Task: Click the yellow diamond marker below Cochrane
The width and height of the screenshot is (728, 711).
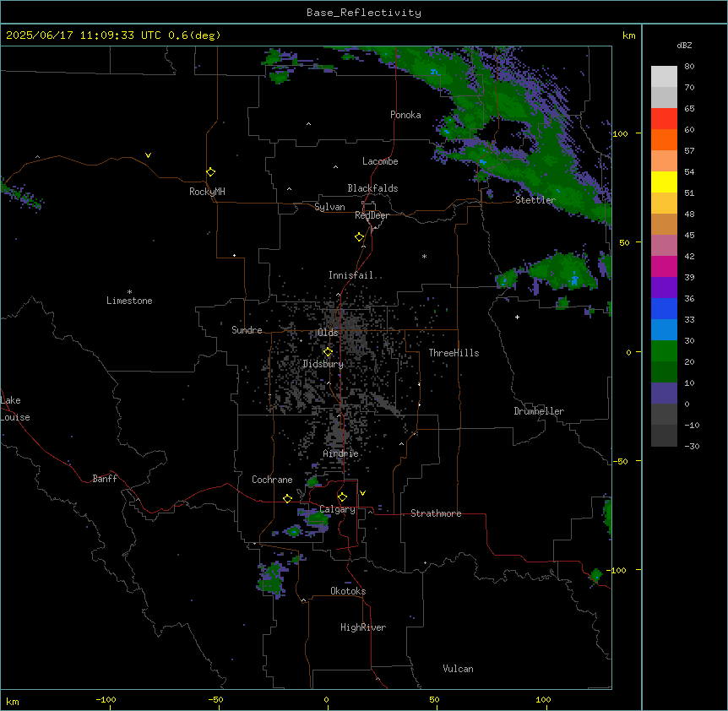Action: click(287, 498)
